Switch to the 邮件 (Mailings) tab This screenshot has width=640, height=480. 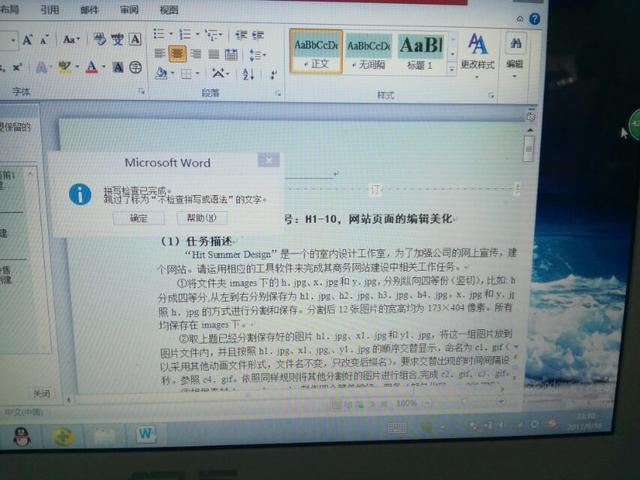tap(89, 9)
